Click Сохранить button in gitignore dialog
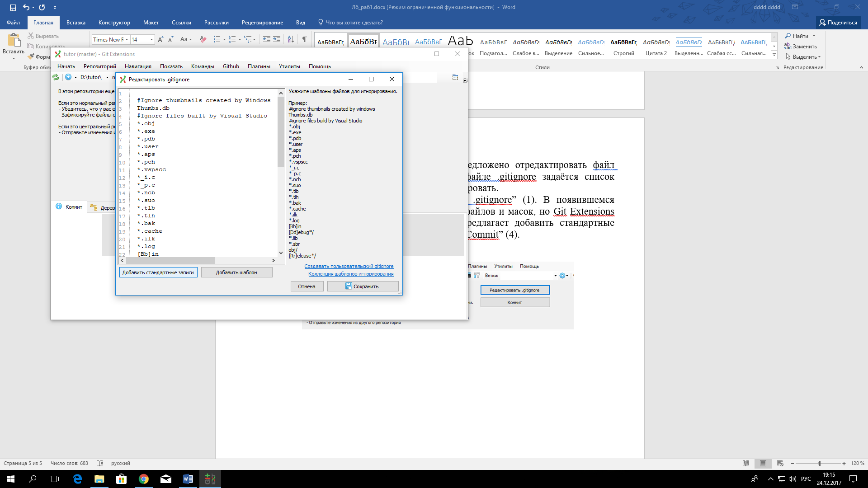Image resolution: width=868 pixels, height=488 pixels. 363,286
